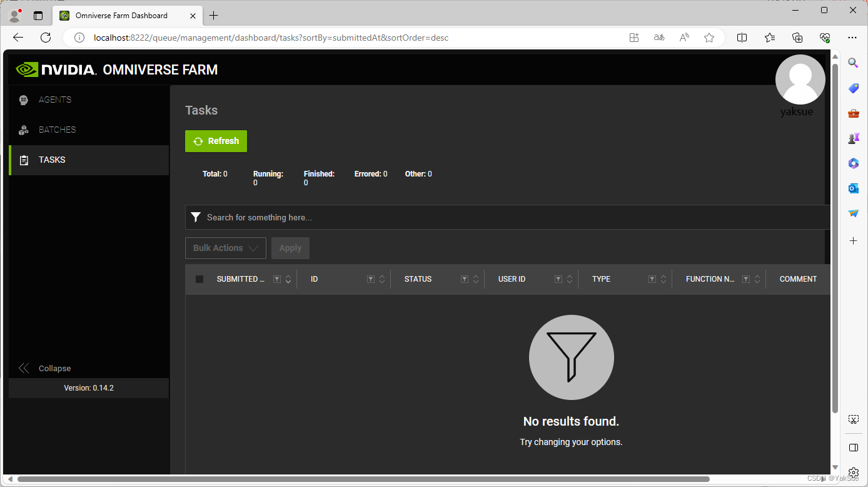Viewport: 868px width, 487px height.
Task: Sort by the ID column arrows
Action: [382, 279]
